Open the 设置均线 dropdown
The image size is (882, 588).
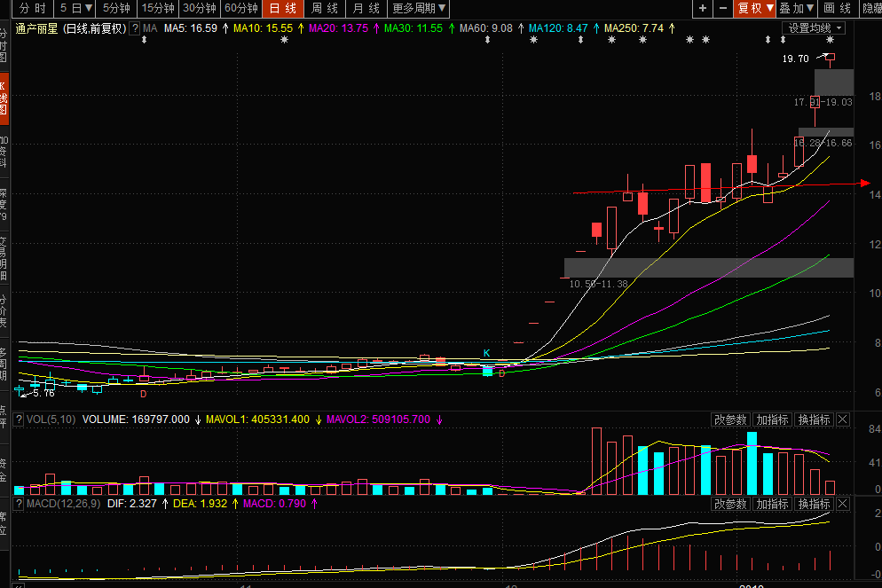point(814,28)
